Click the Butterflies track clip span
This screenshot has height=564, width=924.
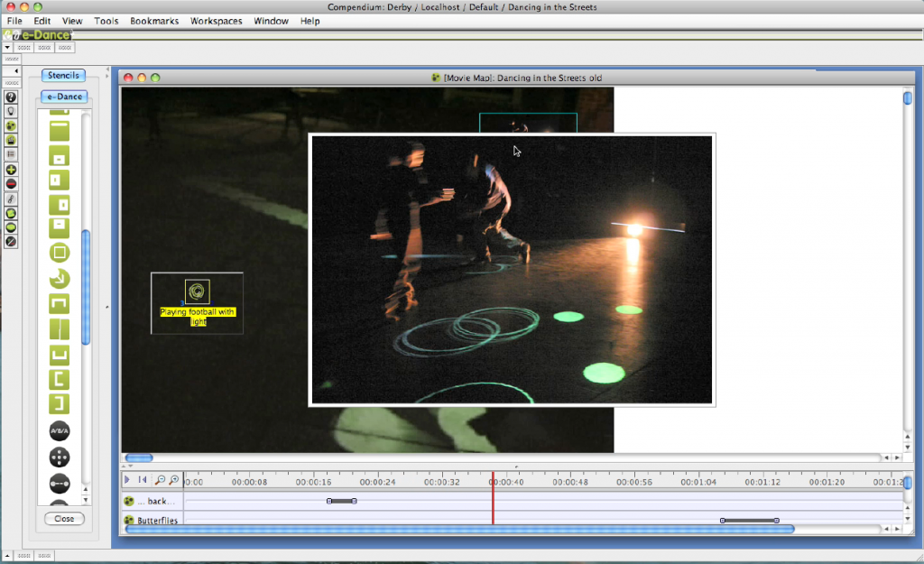[x=750, y=521]
